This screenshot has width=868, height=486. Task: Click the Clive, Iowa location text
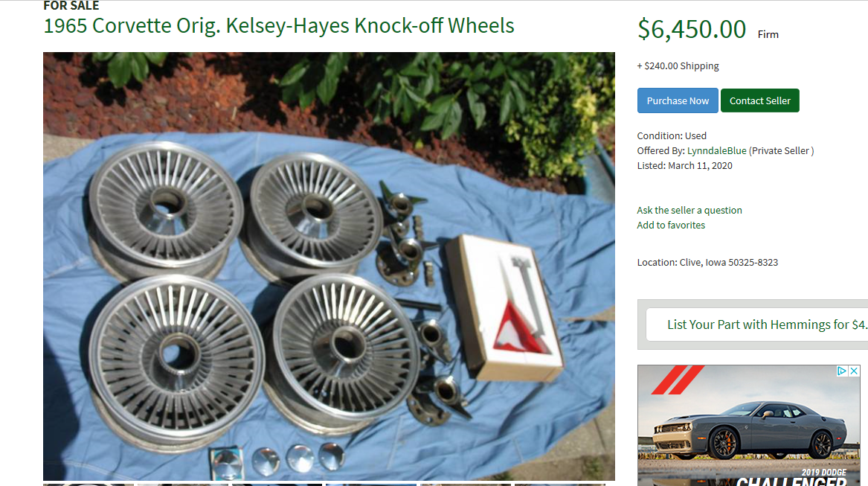click(x=707, y=262)
